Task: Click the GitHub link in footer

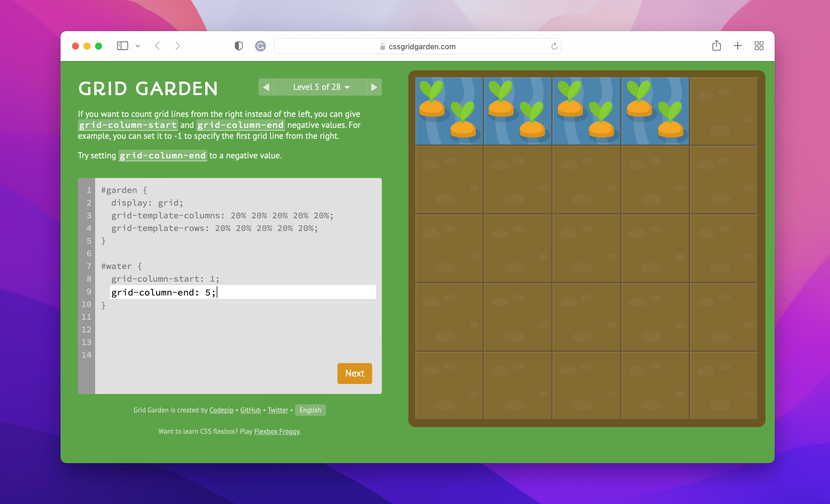Action: click(x=250, y=409)
